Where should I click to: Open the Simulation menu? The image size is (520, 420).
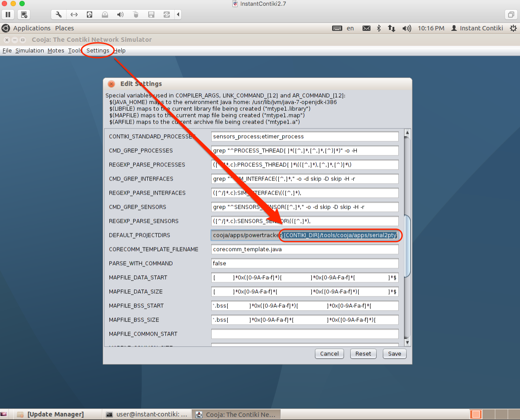pos(30,51)
